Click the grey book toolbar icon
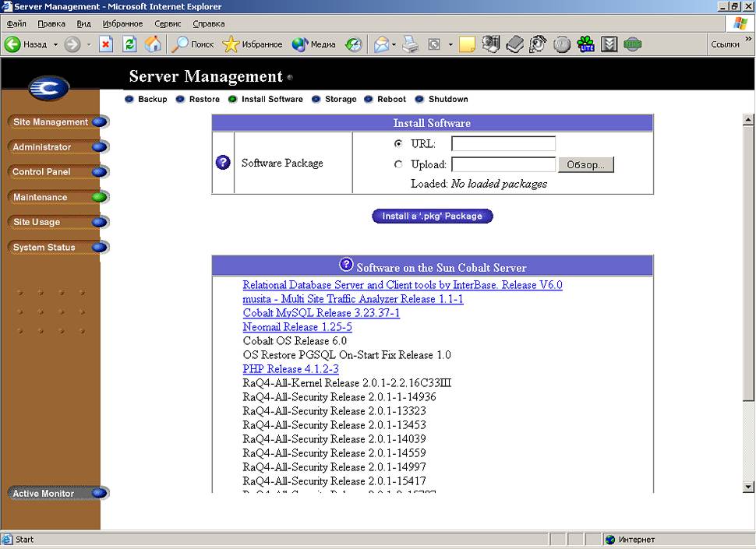The width and height of the screenshot is (756, 549). click(514, 44)
